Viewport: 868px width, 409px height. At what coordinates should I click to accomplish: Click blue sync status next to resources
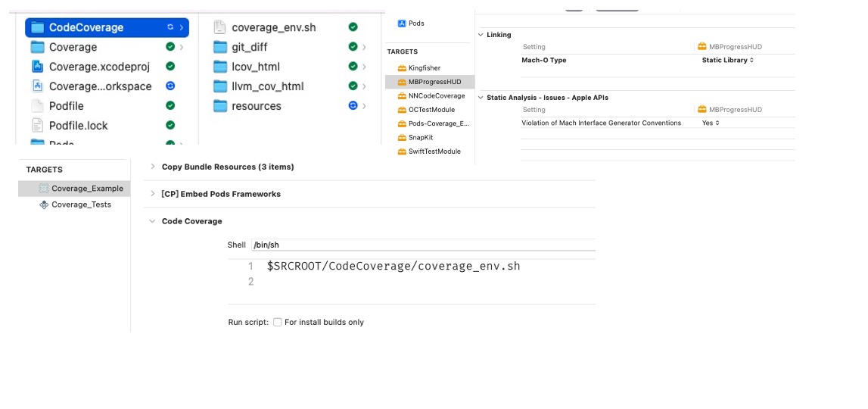353,105
